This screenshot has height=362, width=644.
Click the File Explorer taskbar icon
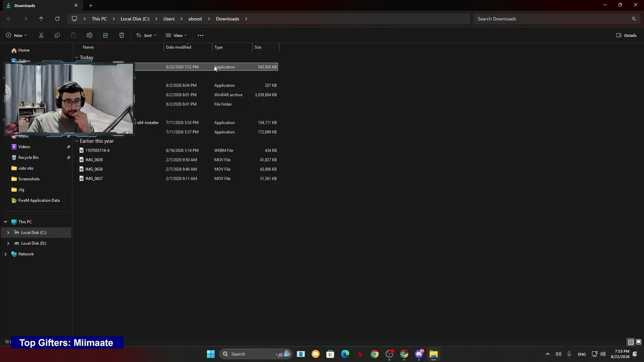click(x=434, y=354)
